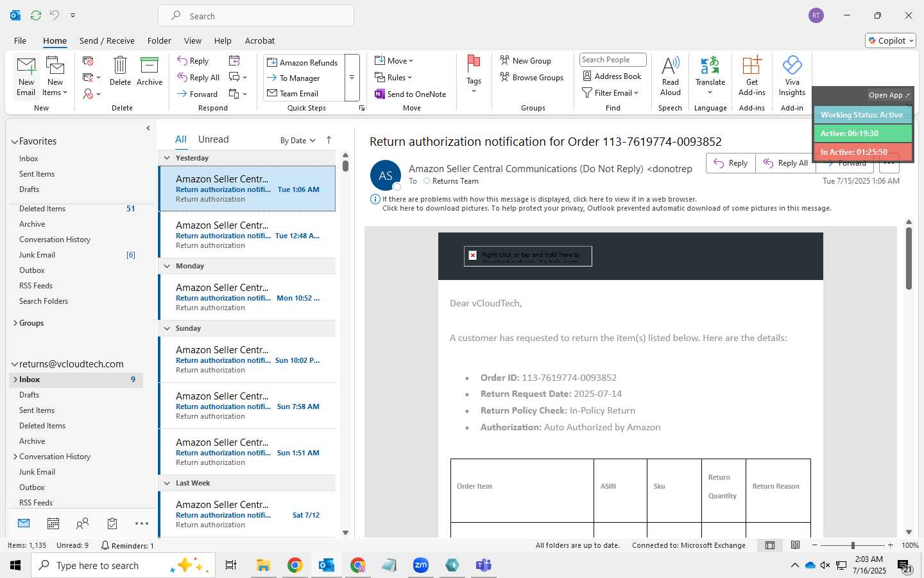This screenshot has width=924, height=578.
Task: Click the zoom in plus button
Action: (890, 545)
